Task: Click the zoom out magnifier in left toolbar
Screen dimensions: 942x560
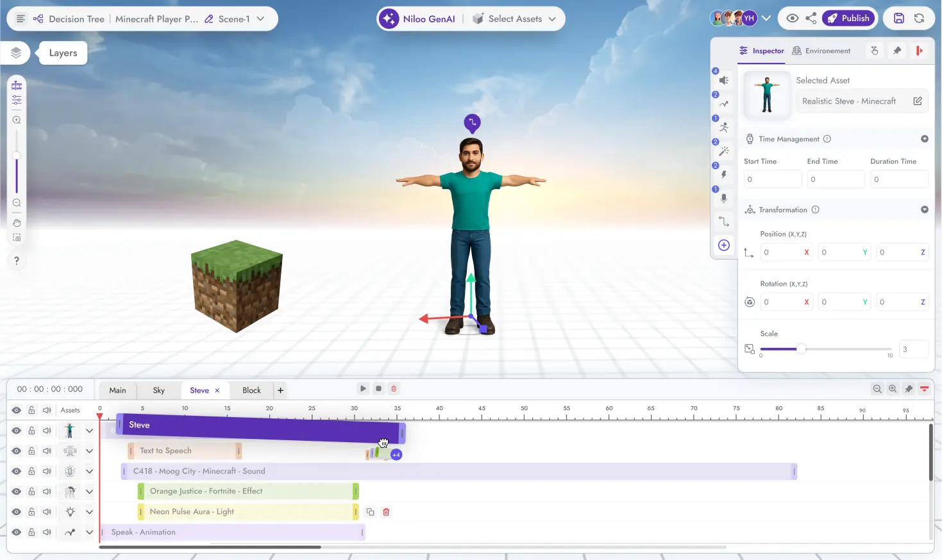Action: click(17, 202)
